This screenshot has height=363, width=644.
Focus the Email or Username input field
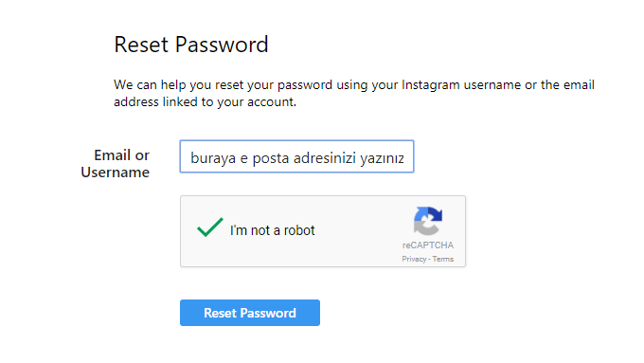pyautogui.click(x=296, y=156)
